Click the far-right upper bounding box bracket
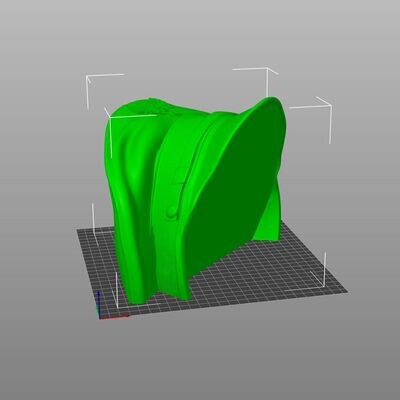 click(x=313, y=117)
